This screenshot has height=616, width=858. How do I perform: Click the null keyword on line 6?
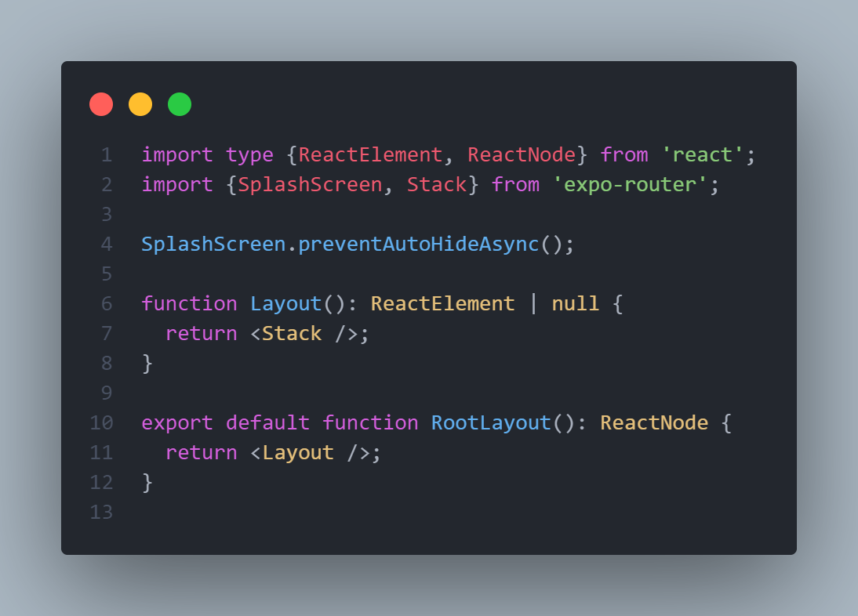575,304
